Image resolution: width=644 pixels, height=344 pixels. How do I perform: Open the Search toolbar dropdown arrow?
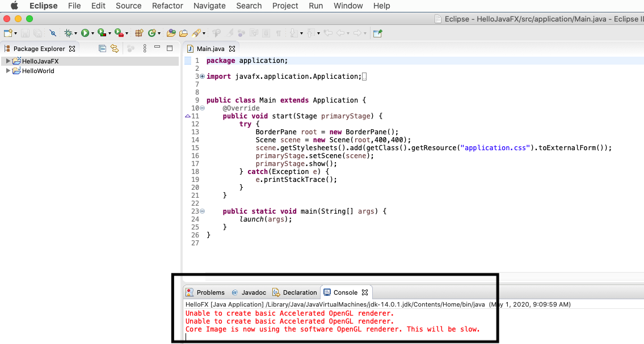(204, 33)
